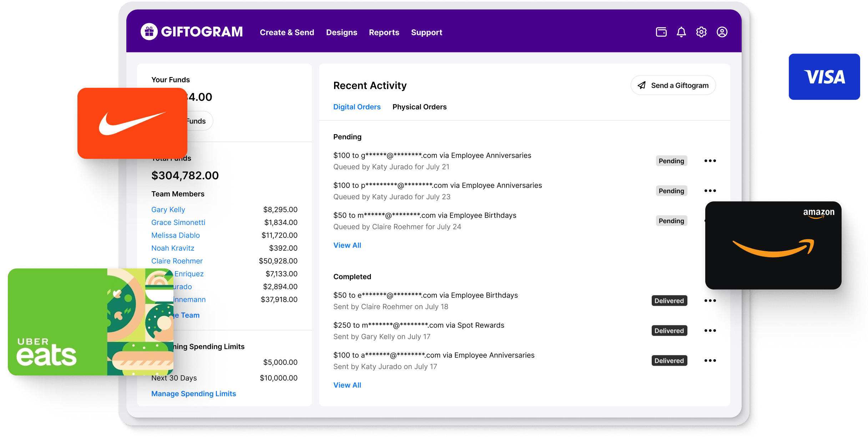Switch to the Physical Orders tab
Image resolution: width=868 pixels, height=442 pixels.
419,107
